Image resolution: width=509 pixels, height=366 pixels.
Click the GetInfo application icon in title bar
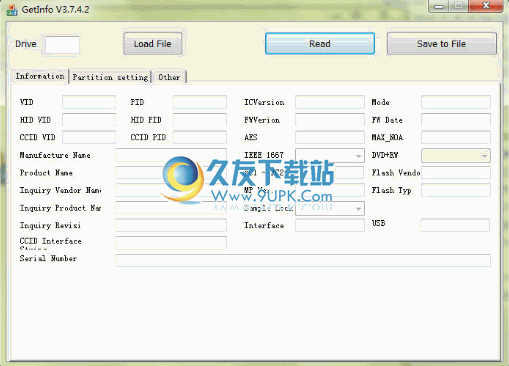click(12, 10)
